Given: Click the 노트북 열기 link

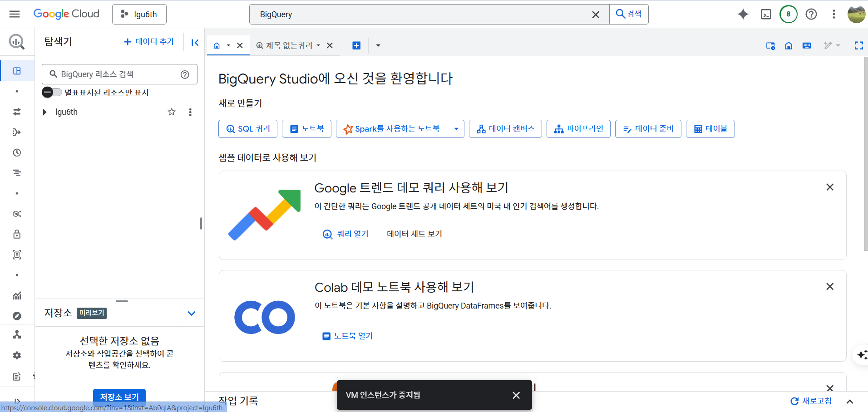Looking at the screenshot, I should click(347, 336).
